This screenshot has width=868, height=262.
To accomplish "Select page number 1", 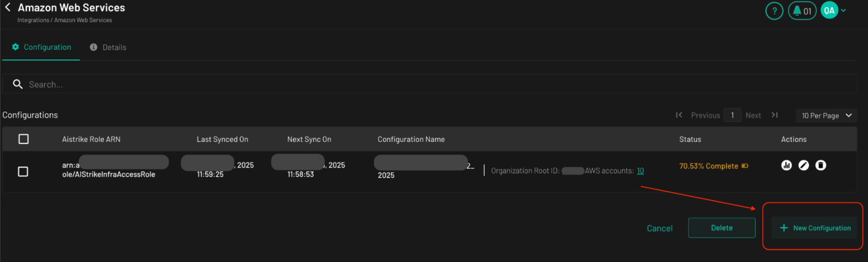I will 732,115.
